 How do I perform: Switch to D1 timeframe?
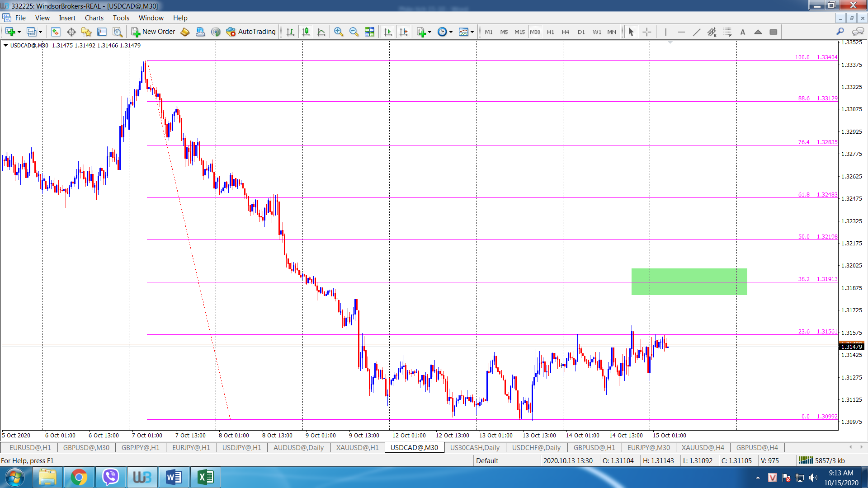click(581, 32)
